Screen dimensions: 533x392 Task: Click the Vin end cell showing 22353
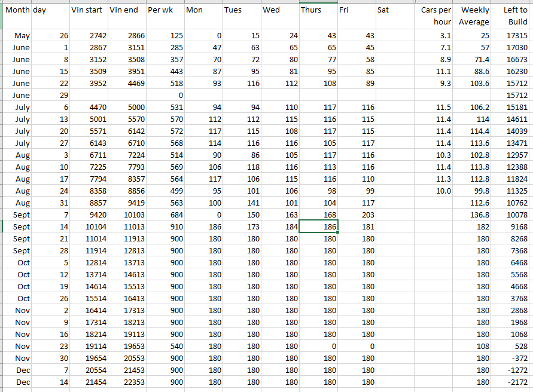coord(127,382)
